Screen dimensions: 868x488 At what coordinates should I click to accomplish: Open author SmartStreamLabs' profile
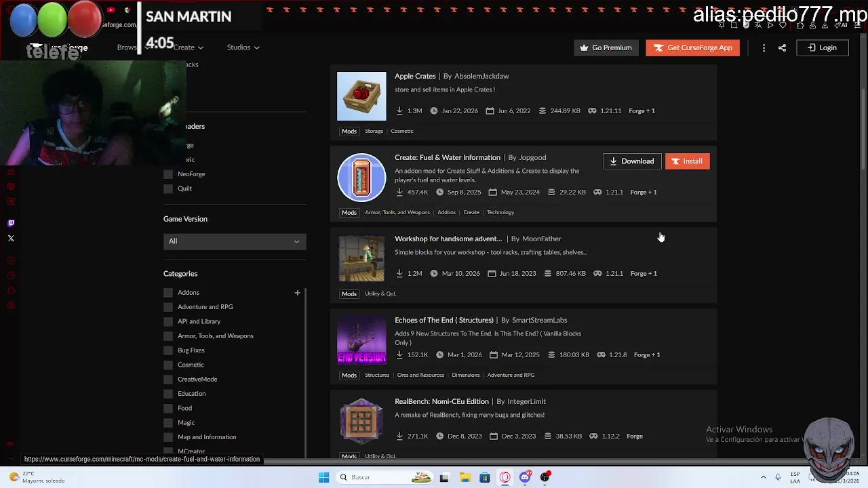[540, 320]
